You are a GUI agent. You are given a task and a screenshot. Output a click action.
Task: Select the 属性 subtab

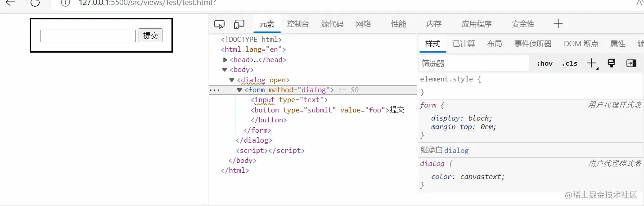tap(617, 44)
